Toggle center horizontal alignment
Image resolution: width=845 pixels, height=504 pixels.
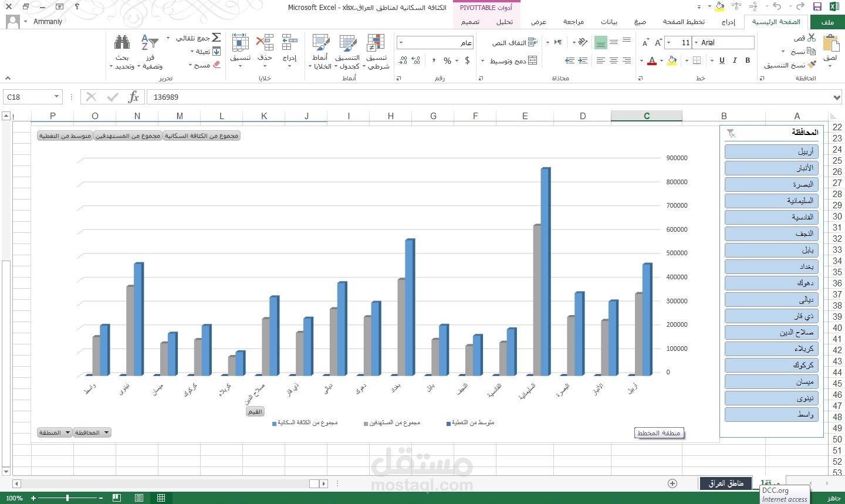point(613,60)
